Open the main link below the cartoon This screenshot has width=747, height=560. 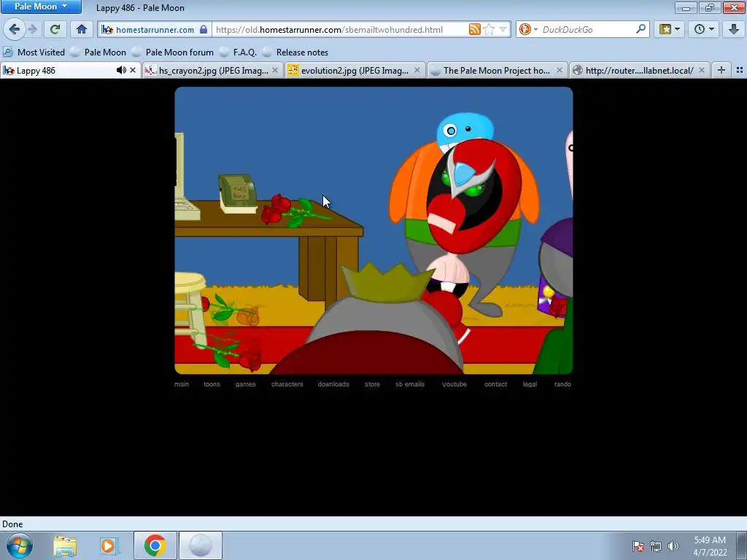(182, 384)
